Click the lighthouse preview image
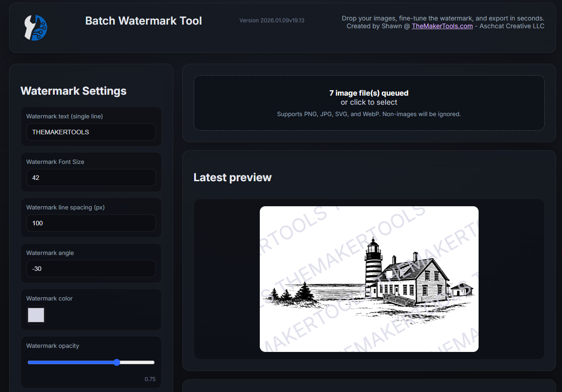This screenshot has width=562, height=392. point(369,279)
